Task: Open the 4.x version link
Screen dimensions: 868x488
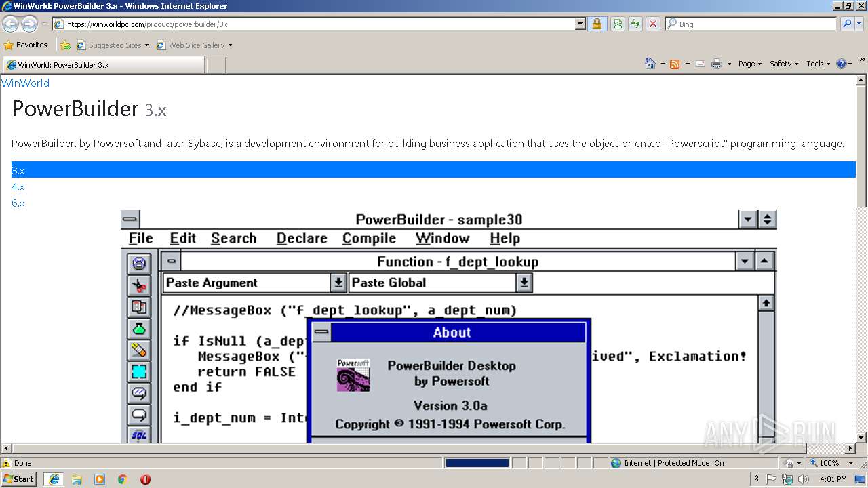Action: pos(18,187)
